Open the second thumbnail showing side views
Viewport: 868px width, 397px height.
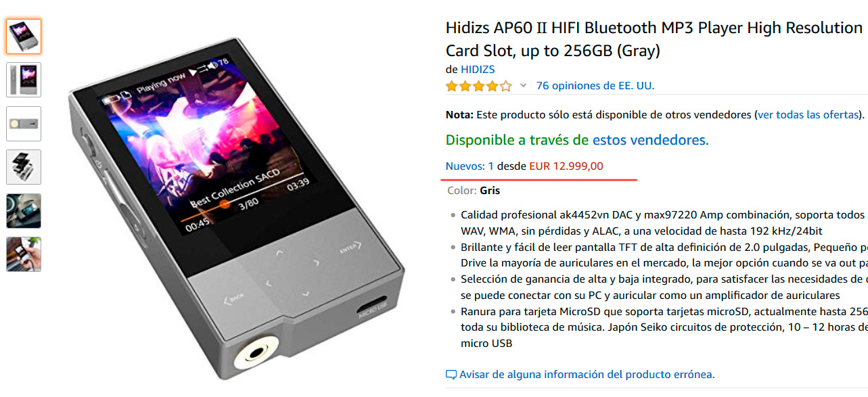point(24,80)
